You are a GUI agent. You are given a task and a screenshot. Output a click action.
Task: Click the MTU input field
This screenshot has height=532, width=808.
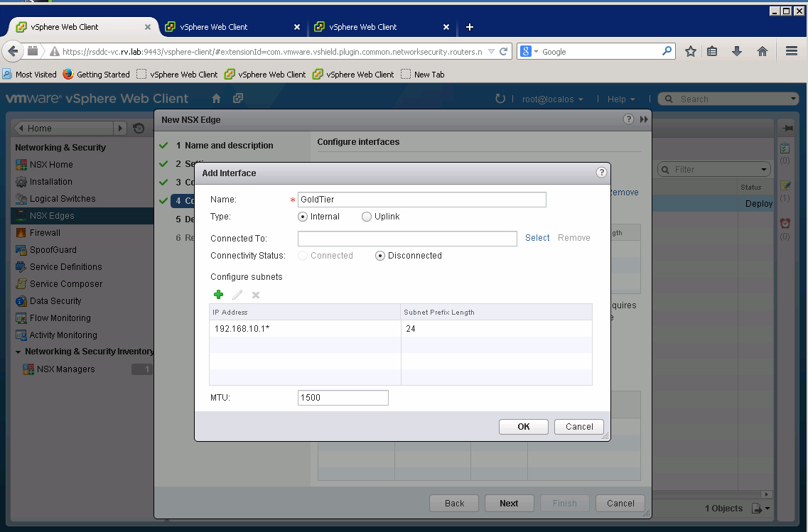coord(343,398)
